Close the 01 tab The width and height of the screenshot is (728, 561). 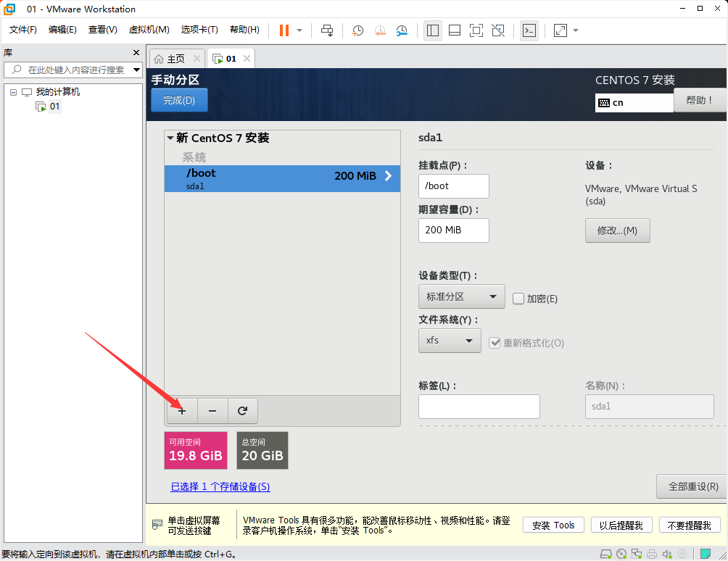click(x=247, y=59)
